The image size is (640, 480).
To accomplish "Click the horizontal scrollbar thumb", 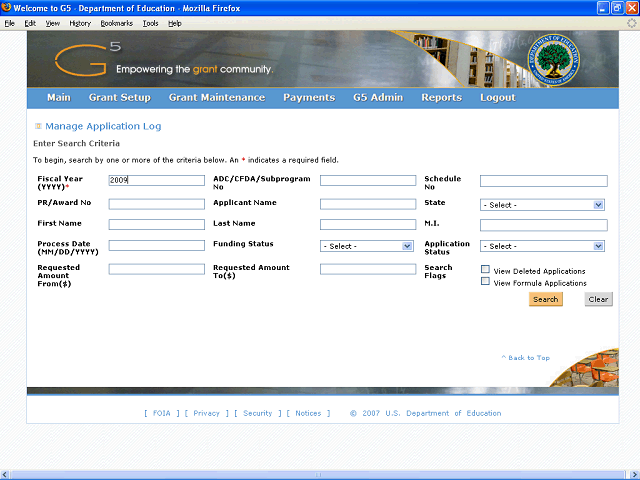I will click(x=318, y=475).
